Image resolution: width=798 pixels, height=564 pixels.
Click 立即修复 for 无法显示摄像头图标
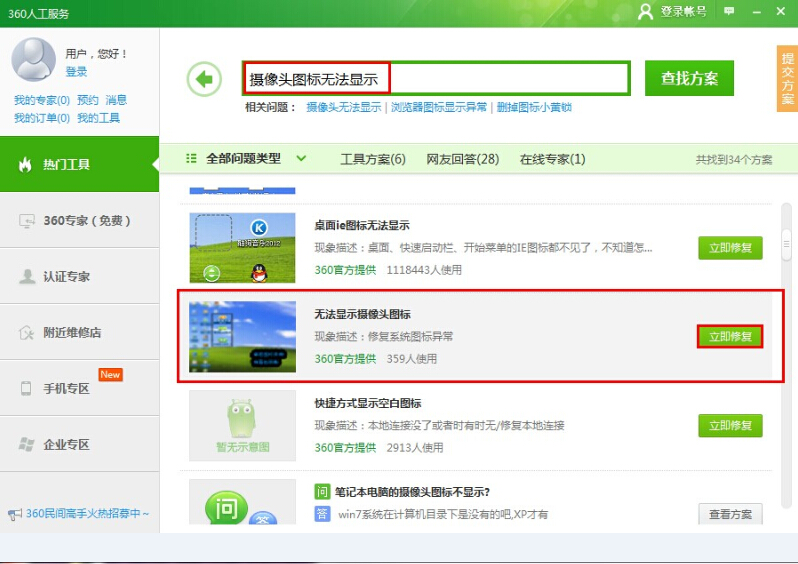tap(730, 337)
